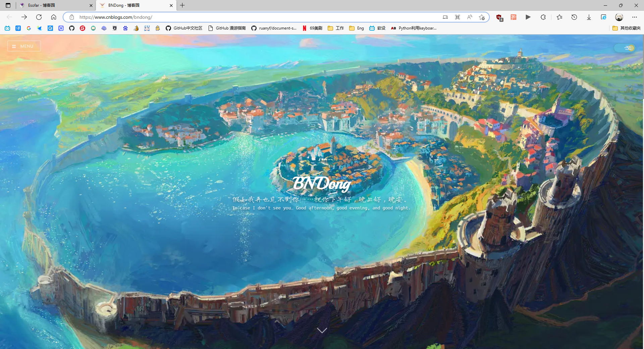644x349 pixels.
Task: View site security info lock icon
Action: tap(72, 17)
